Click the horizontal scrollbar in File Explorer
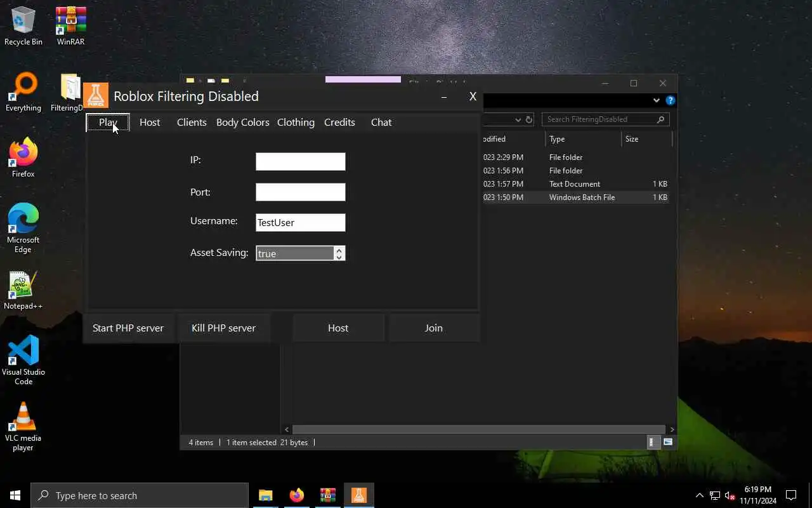Viewport: 812px width, 508px height. pyautogui.click(x=479, y=430)
